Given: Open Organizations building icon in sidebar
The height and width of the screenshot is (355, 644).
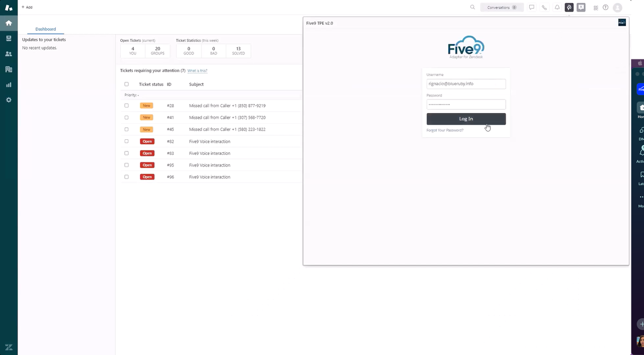Looking at the screenshot, I should point(9,69).
